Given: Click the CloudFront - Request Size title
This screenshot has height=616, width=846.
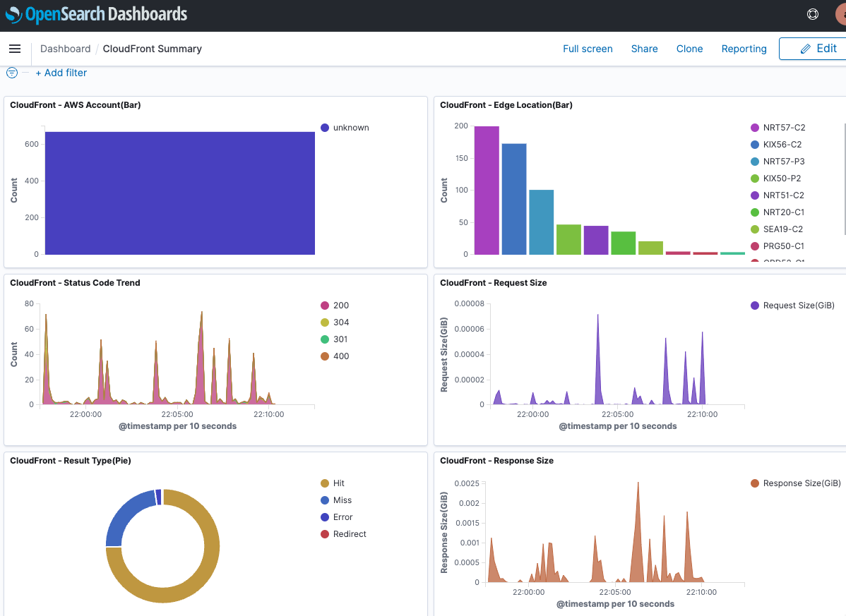Looking at the screenshot, I should 493,283.
